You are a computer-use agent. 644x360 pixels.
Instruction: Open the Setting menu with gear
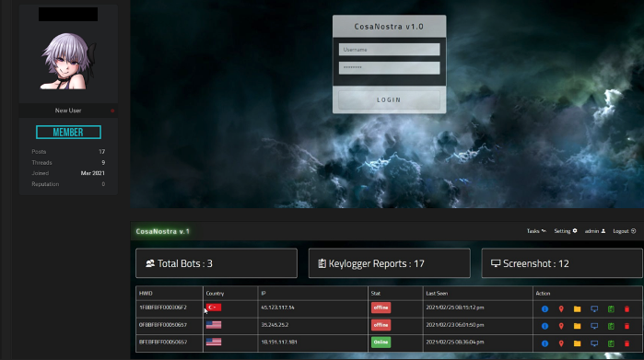tap(566, 231)
